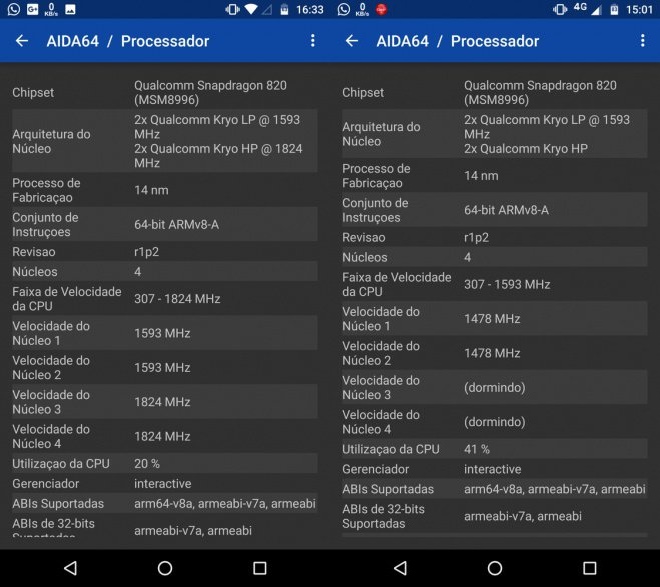Select Núcleos row on right screen
This screenshot has height=587, width=660.
click(495, 257)
